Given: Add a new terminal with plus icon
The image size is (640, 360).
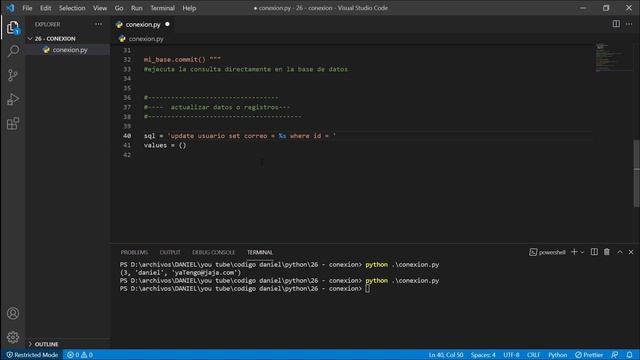Looking at the screenshot, I should (574, 252).
